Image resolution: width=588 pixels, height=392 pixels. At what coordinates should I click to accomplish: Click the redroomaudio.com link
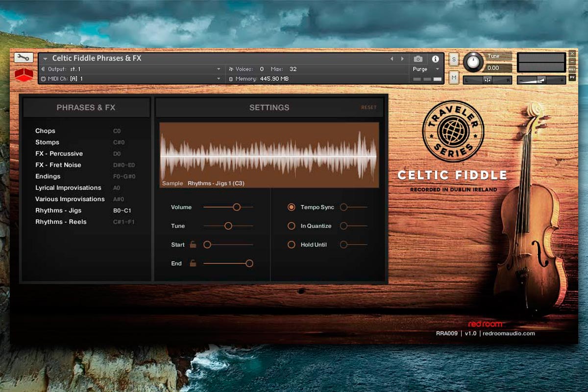tap(509, 333)
